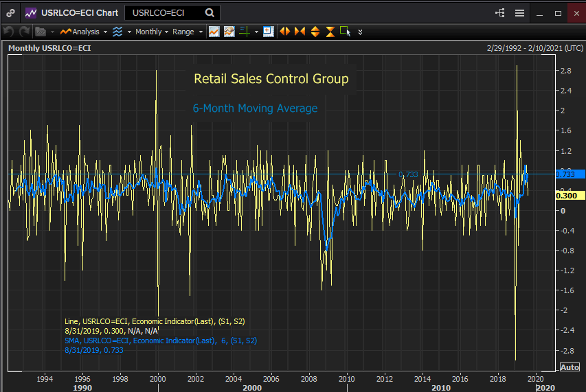Click the horizontal compress arrows icon
Screen dimensions: 586x392
[300, 32]
